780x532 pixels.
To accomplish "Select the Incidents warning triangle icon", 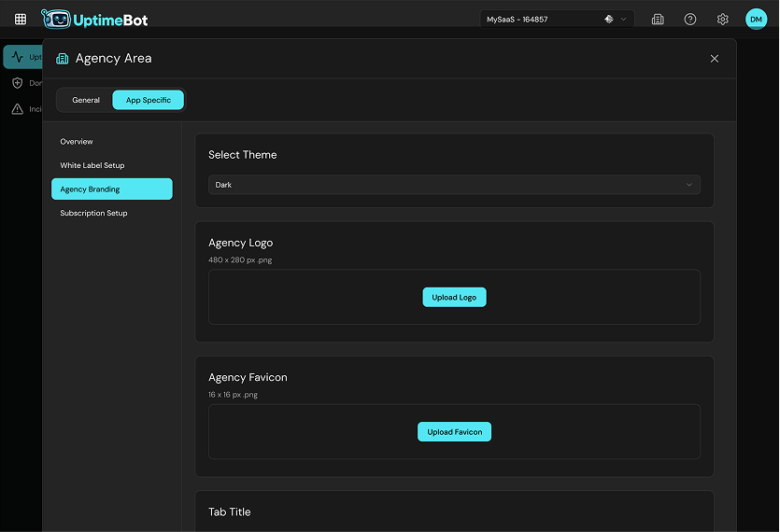I will pyautogui.click(x=18, y=109).
